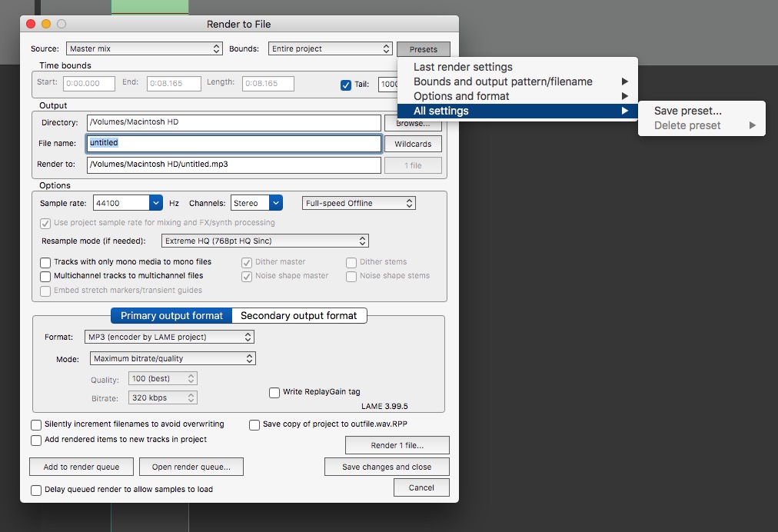
Task: Enable Multichannel tracks to multichannel files
Action: pyautogui.click(x=45, y=277)
